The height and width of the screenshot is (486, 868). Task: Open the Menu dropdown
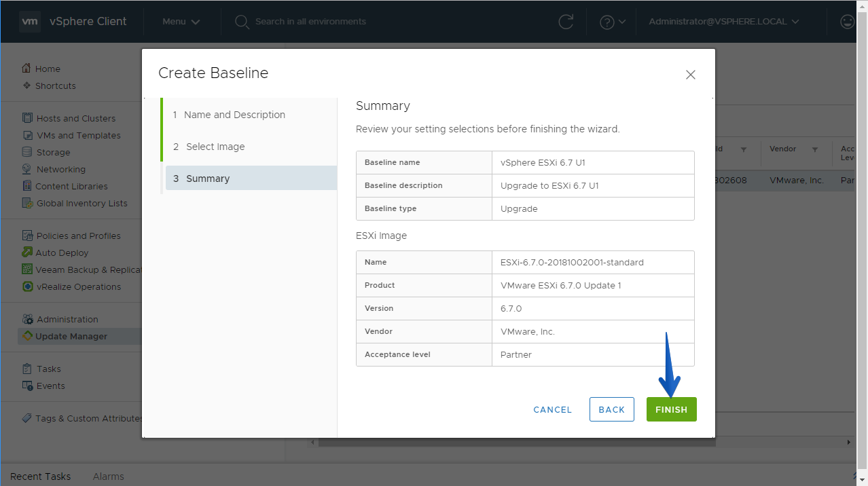(x=181, y=22)
